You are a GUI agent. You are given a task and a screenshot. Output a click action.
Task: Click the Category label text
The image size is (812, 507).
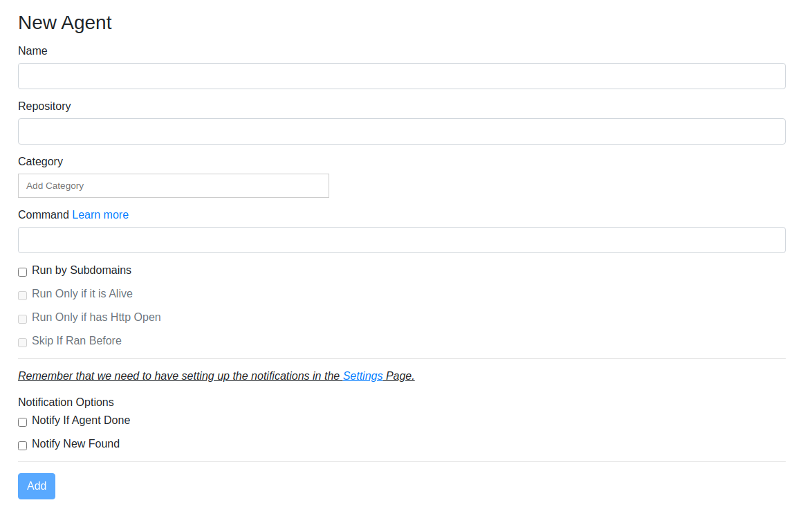click(x=40, y=161)
